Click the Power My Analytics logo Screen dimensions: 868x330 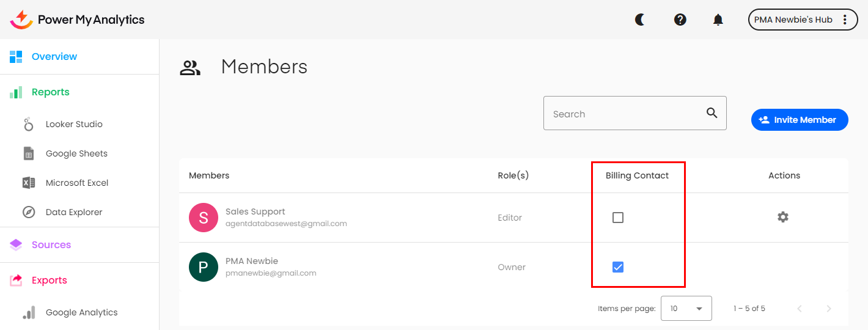click(x=78, y=20)
